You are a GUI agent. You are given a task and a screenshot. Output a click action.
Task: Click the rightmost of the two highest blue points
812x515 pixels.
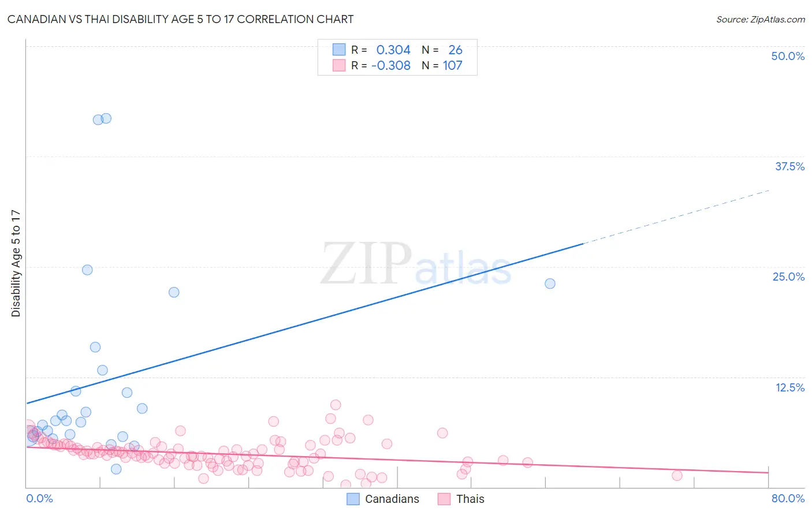point(106,118)
